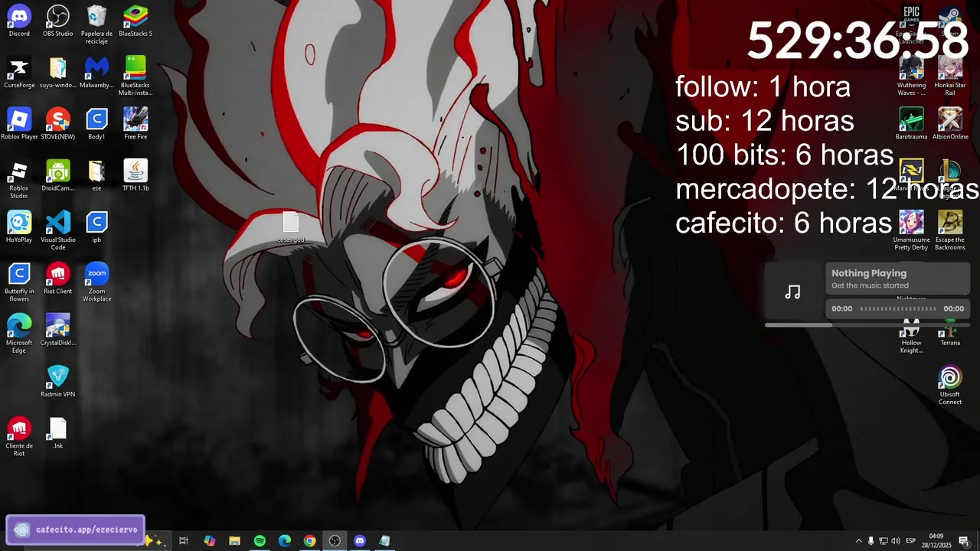Open the network status tray icon

coord(883,541)
